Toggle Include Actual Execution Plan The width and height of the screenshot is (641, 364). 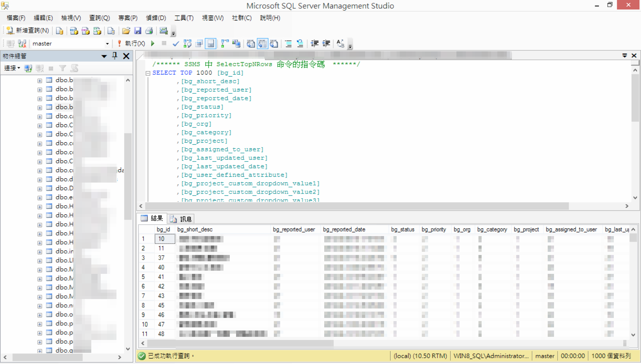(x=225, y=43)
